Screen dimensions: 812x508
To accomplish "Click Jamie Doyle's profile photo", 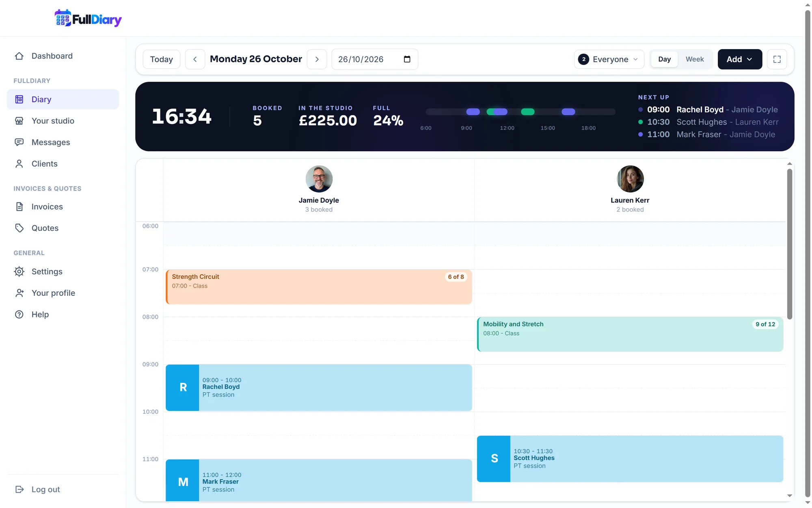I will [x=319, y=179].
